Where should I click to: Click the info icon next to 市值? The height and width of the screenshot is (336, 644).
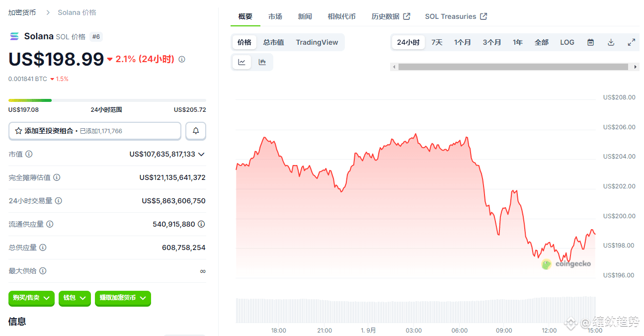pyautogui.click(x=29, y=154)
